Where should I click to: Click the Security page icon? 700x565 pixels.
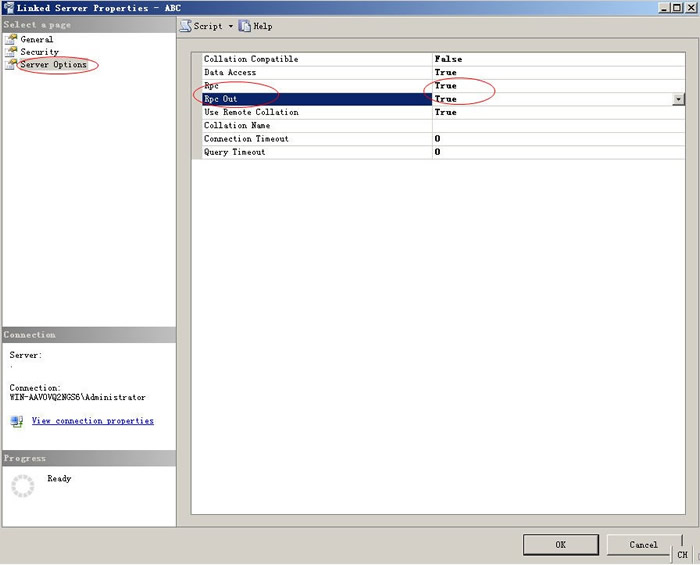(x=12, y=51)
